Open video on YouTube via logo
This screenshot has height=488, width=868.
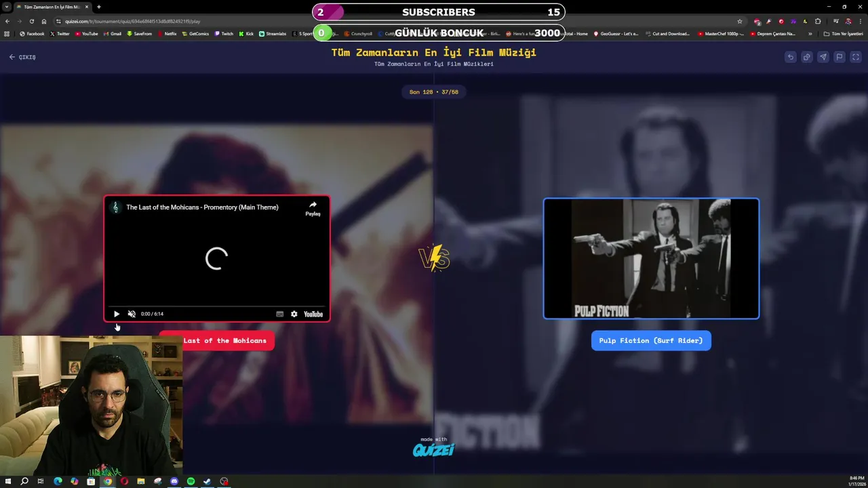313,314
